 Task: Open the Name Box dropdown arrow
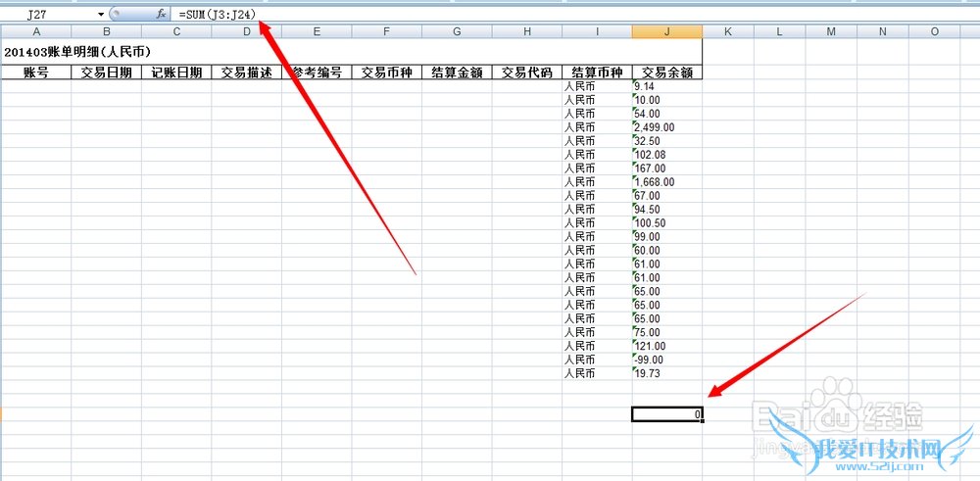point(101,14)
